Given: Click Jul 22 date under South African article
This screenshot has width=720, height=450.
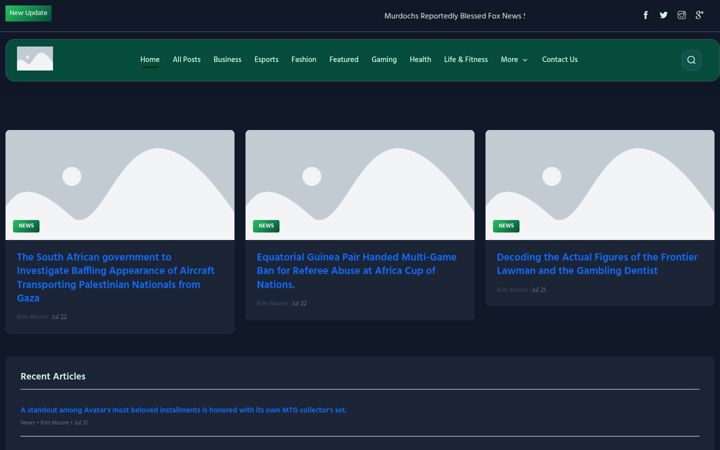Looking at the screenshot, I should tap(59, 317).
